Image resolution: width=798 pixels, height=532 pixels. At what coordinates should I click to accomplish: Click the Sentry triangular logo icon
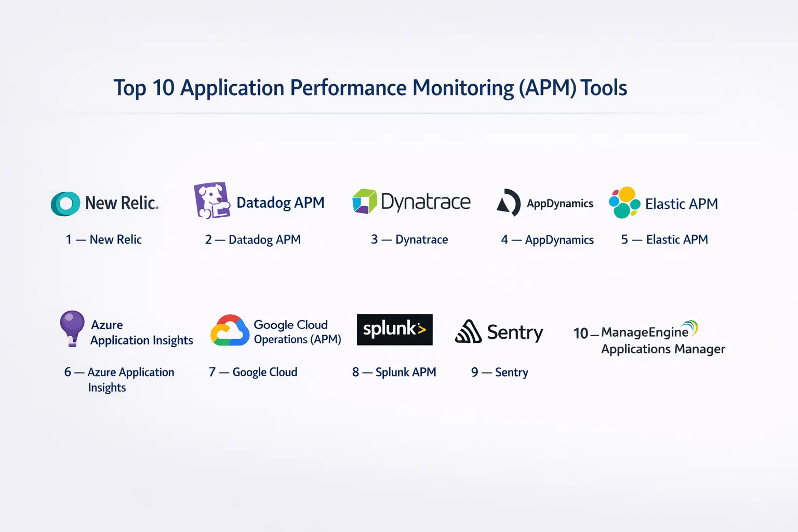pos(468,331)
